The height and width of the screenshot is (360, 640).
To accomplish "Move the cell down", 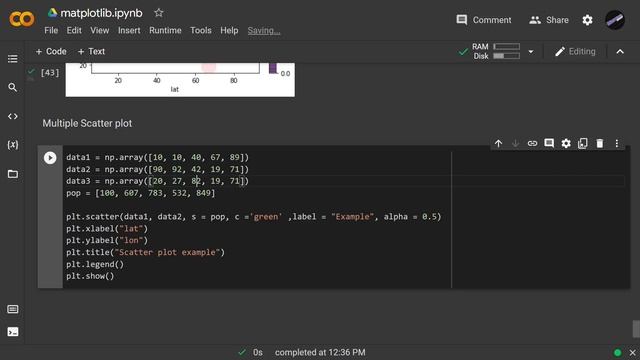I will coord(516,143).
